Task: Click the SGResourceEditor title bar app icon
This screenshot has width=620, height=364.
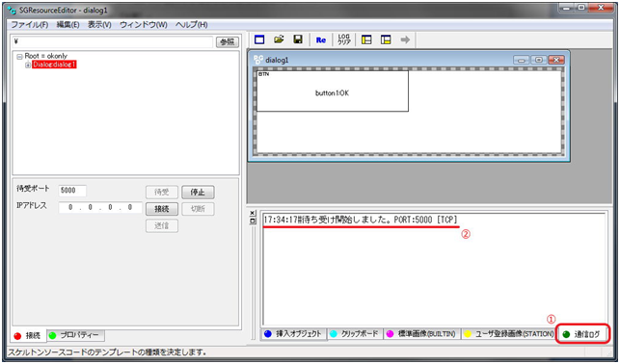Action: tap(12, 10)
